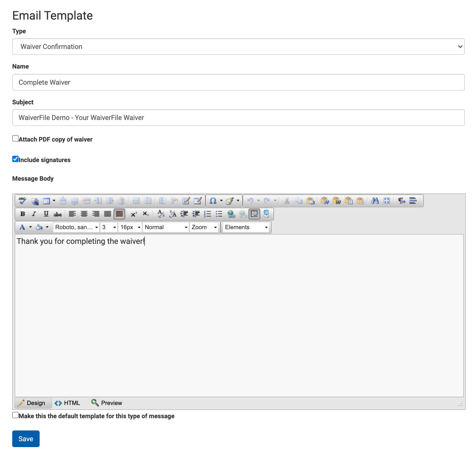Open the Image Manager icon

(x=35, y=201)
